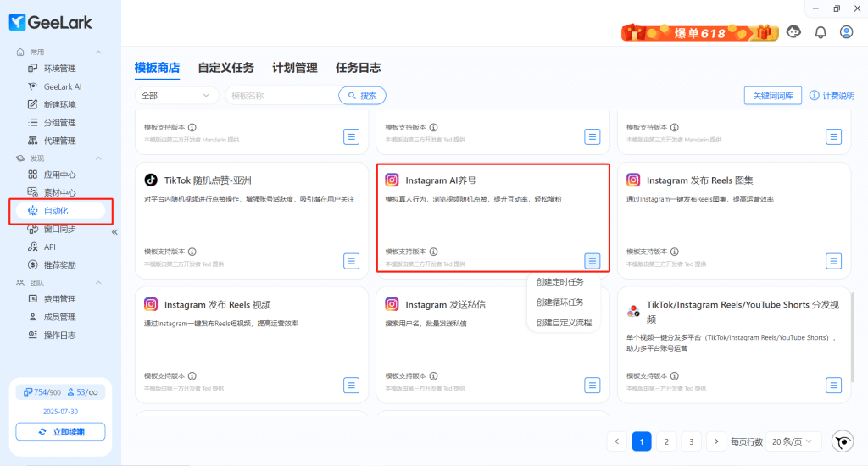
Task: Choose 创建循环任务 in the popup menu
Action: [559, 302]
